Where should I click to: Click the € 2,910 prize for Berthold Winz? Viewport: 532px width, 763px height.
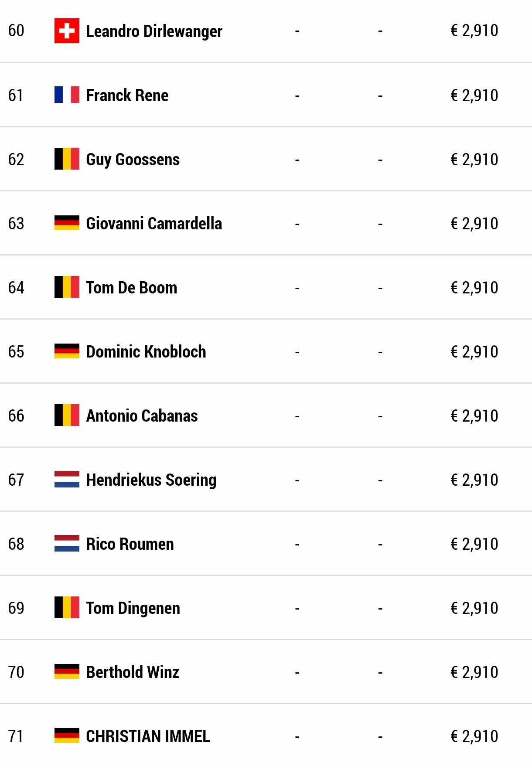474,672
